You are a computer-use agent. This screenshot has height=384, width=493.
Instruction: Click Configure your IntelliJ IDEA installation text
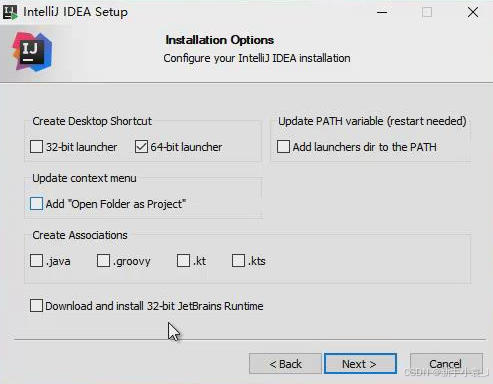pos(257,58)
